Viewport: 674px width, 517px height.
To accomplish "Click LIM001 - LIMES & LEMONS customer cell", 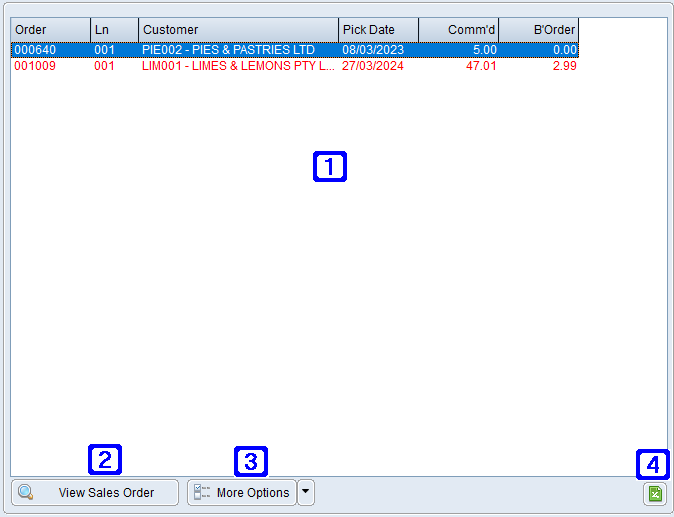I will (x=238, y=66).
